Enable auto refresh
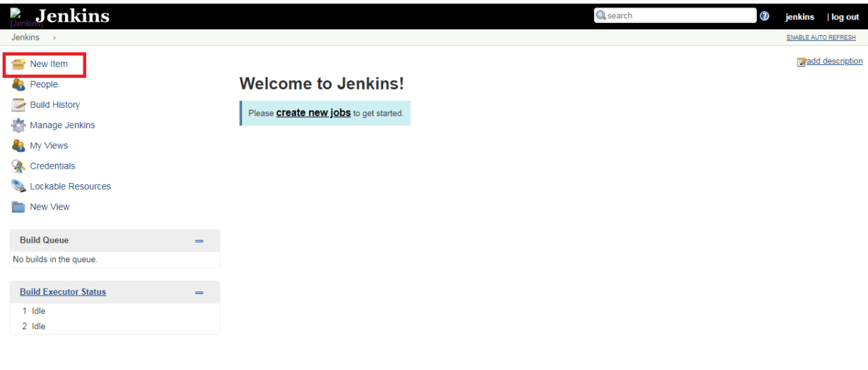Image resolution: width=868 pixels, height=370 pixels. pos(821,38)
